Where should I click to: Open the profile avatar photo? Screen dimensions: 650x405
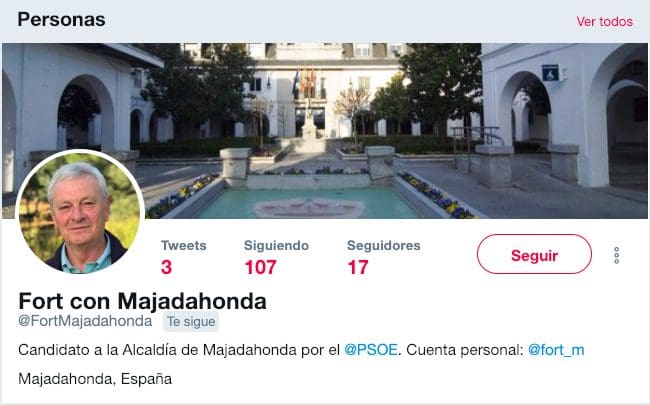(x=80, y=212)
